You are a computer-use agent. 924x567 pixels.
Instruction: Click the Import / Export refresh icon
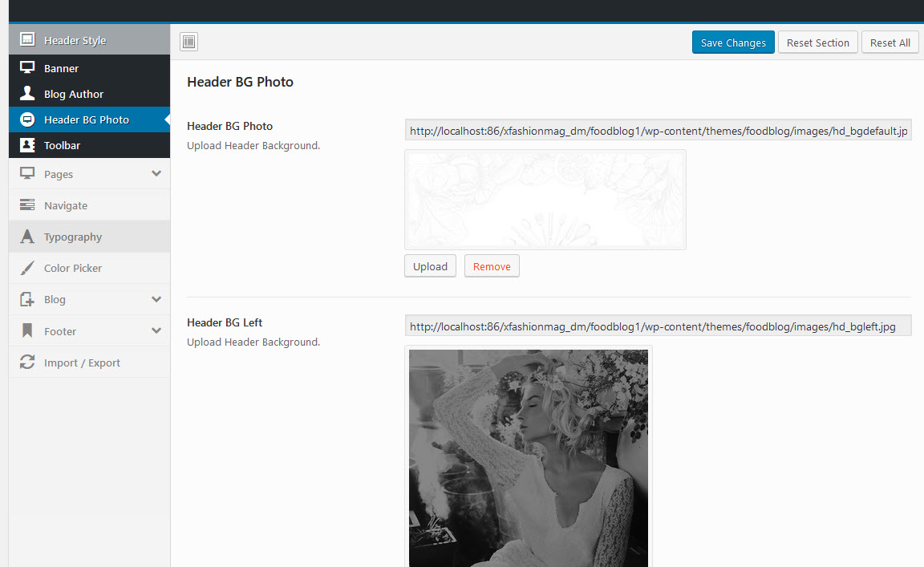[27, 362]
